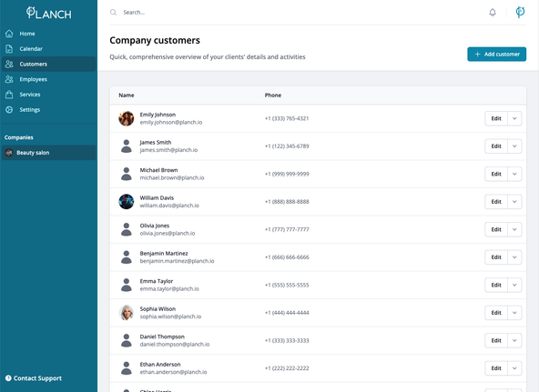The width and height of the screenshot is (539, 392).
Task: Select Customers in the sidebar
Action: click(x=48, y=65)
